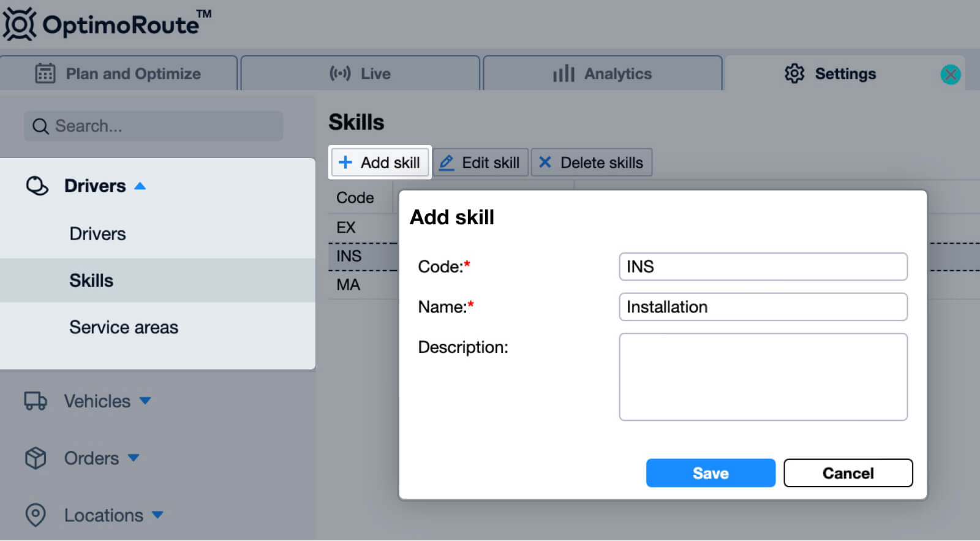Image resolution: width=980 pixels, height=541 pixels.
Task: Cancel the Add skill dialog
Action: pyautogui.click(x=848, y=473)
